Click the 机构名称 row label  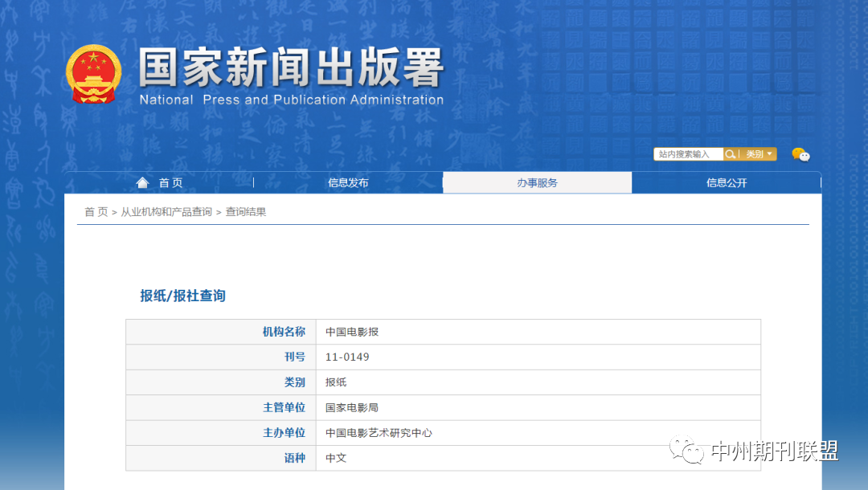[x=284, y=332]
